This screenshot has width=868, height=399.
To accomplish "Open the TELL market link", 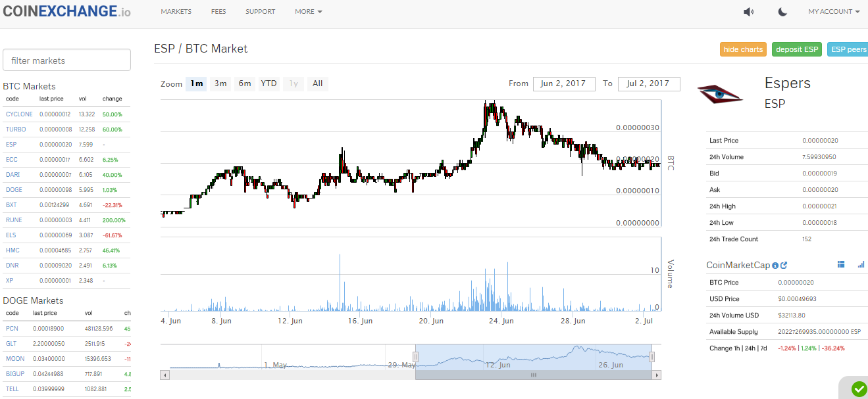I will tap(13, 389).
